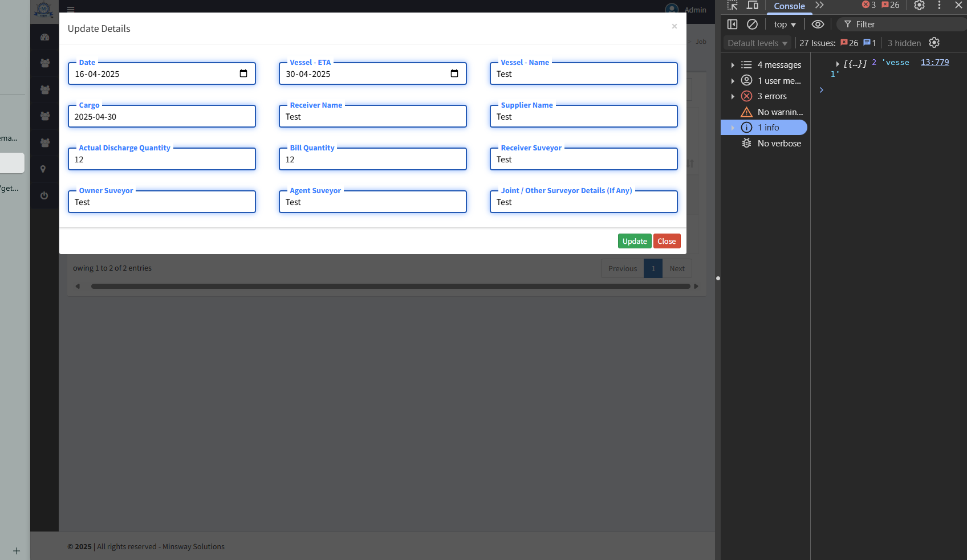Open the console issues settings gear
The width and height of the screenshot is (967, 560).
[x=934, y=43]
